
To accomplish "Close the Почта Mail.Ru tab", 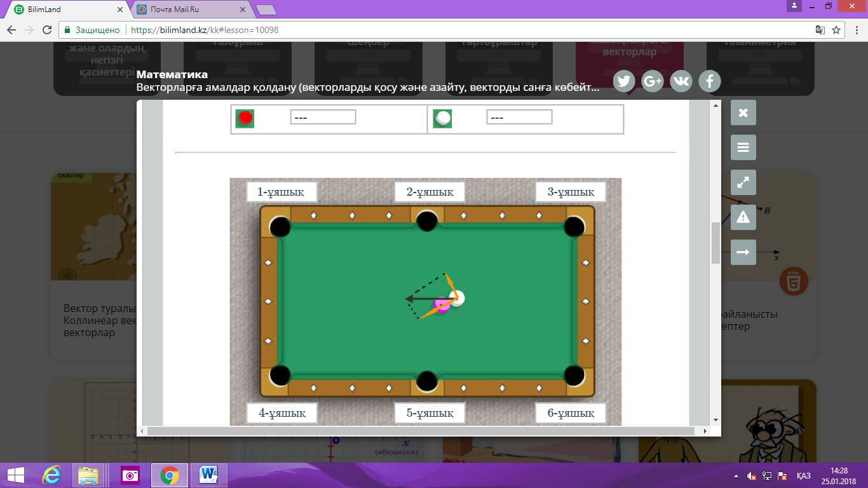I will coord(242,10).
